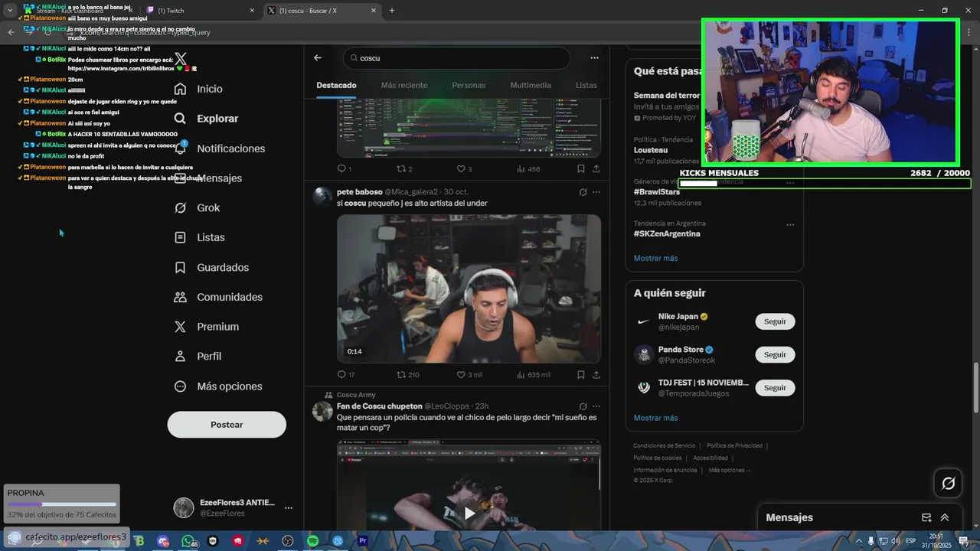980x551 pixels.
Task: Open the browser tab search dropdown
Action: [x=10, y=11]
